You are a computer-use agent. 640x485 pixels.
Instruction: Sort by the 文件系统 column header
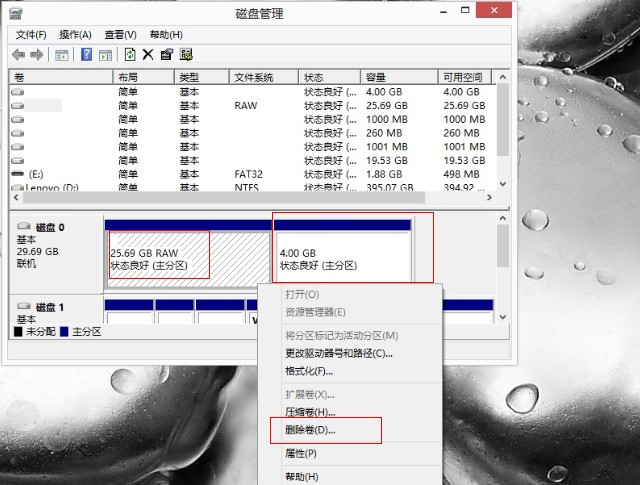(264, 77)
